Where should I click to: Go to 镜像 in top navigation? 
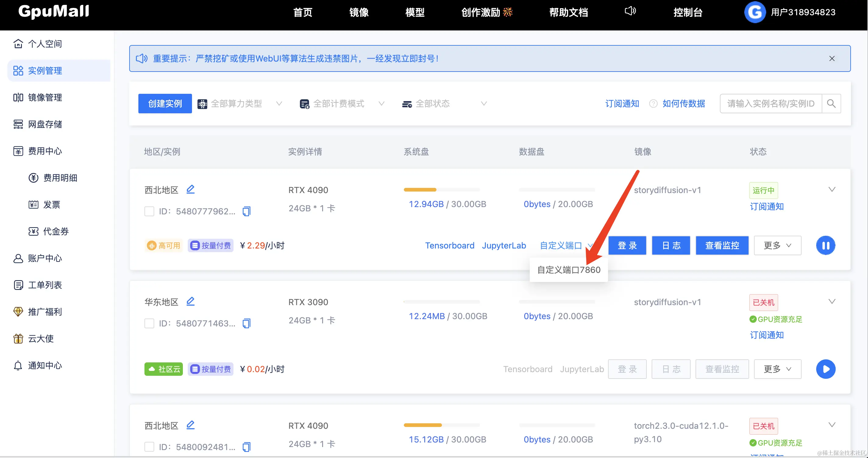[x=359, y=12]
